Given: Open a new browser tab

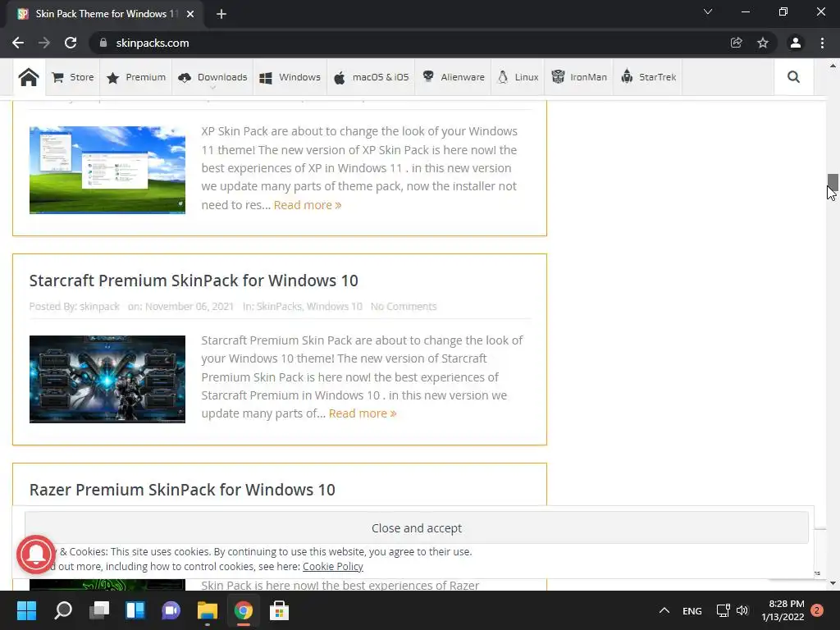Looking at the screenshot, I should pos(221,14).
